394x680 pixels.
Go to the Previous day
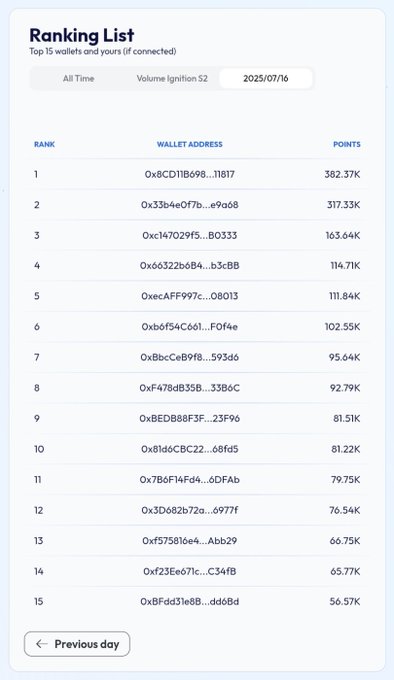pos(77,644)
